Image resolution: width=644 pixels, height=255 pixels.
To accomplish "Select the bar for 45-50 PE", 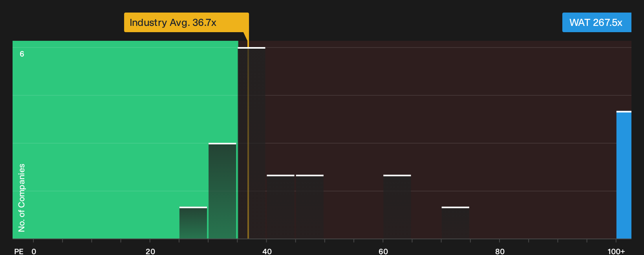I will tap(310, 207).
